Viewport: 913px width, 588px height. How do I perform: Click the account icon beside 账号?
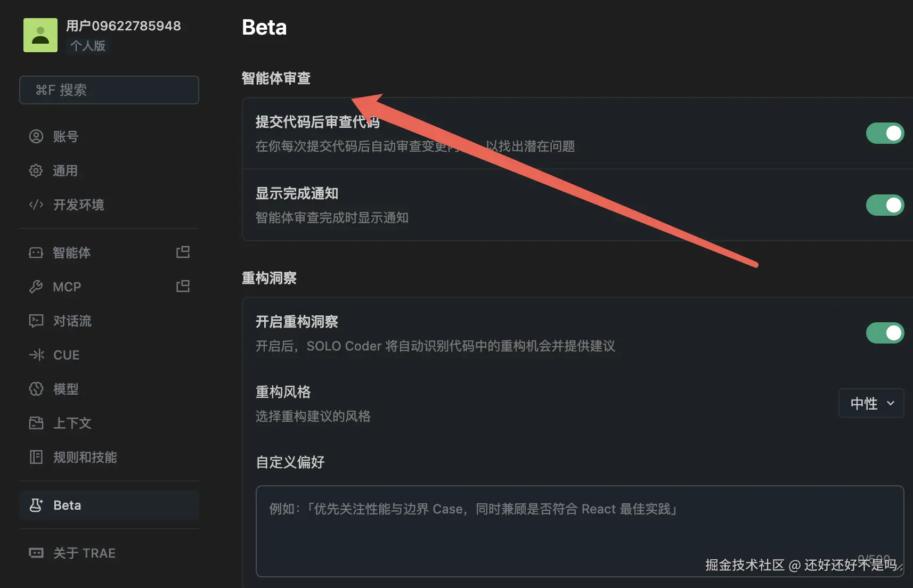pyautogui.click(x=36, y=137)
